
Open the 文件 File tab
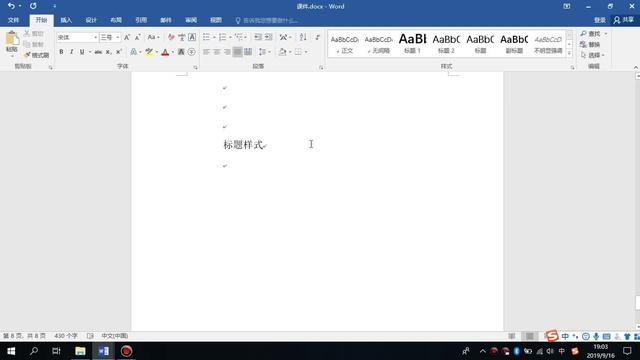click(13, 20)
